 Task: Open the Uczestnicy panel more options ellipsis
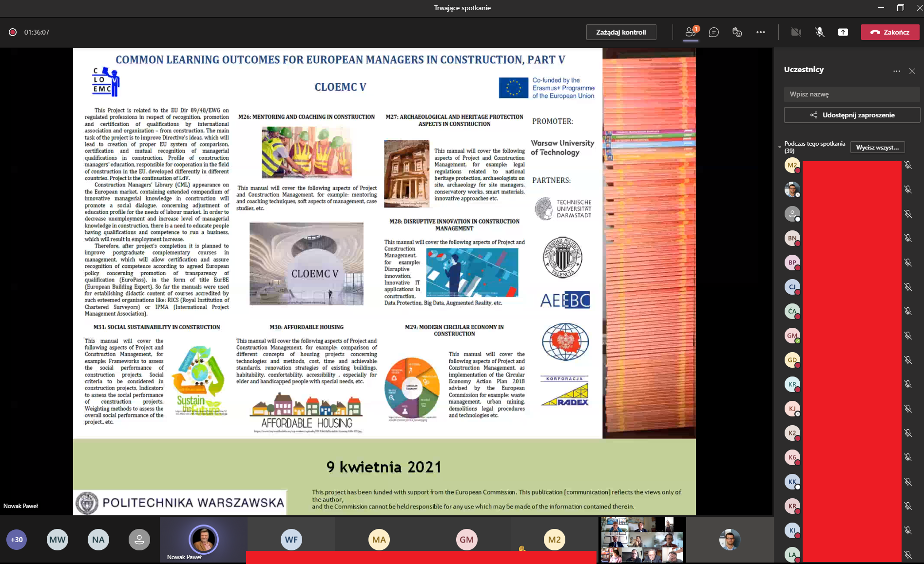[x=897, y=71]
